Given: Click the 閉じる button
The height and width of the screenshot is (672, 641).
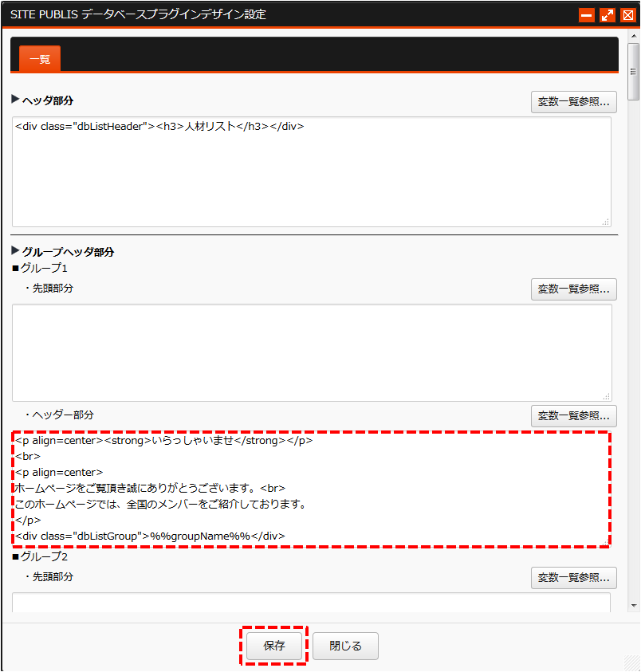Looking at the screenshot, I should pyautogui.click(x=345, y=646).
